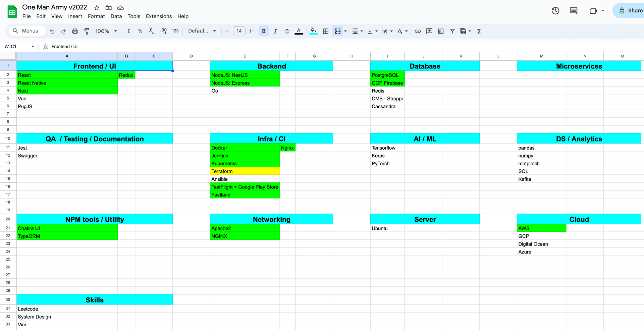Open the text wrapping dropdown
Image resolution: width=644 pixels, height=330 pixels.
click(x=387, y=31)
